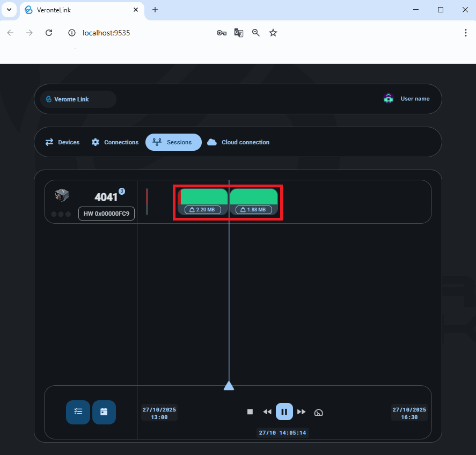Click the rewind playback button

pyautogui.click(x=267, y=412)
